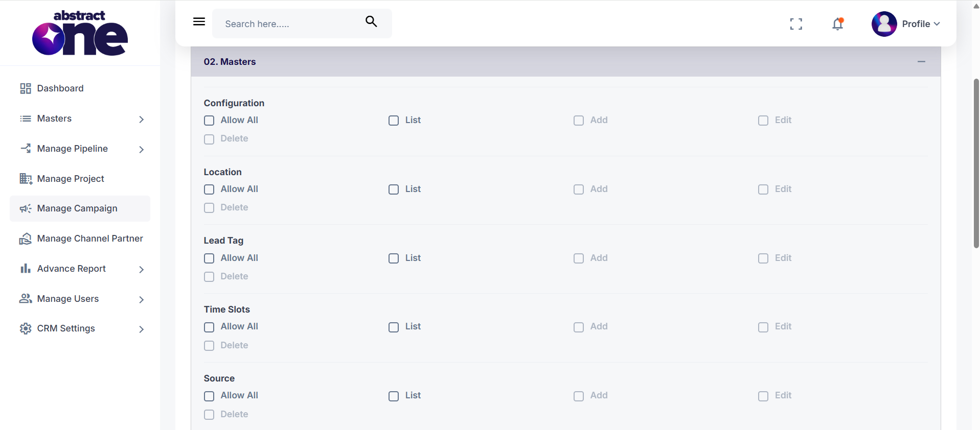Collapse the 02. Masters section
Image resolution: width=980 pixels, height=430 pixels.
922,61
